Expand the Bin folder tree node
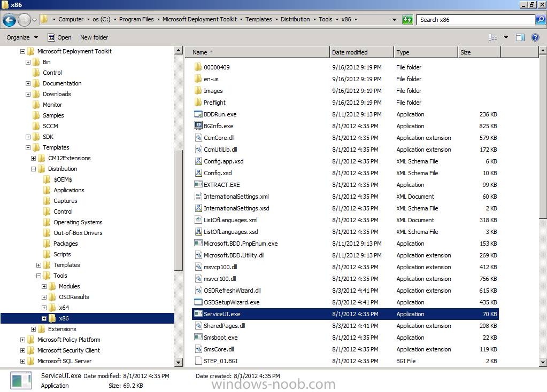Viewport: 547px width, 392px height. tap(28, 62)
